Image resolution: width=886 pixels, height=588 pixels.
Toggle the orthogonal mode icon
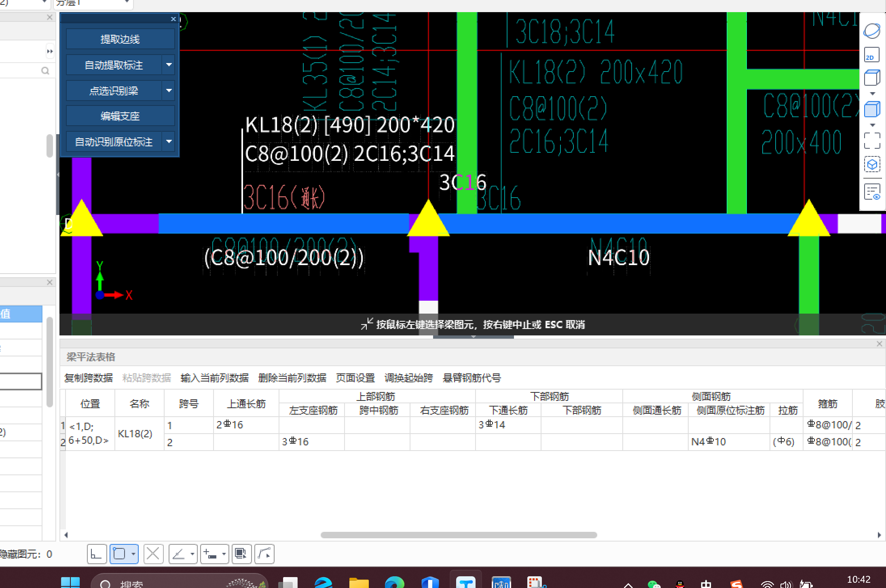click(97, 554)
